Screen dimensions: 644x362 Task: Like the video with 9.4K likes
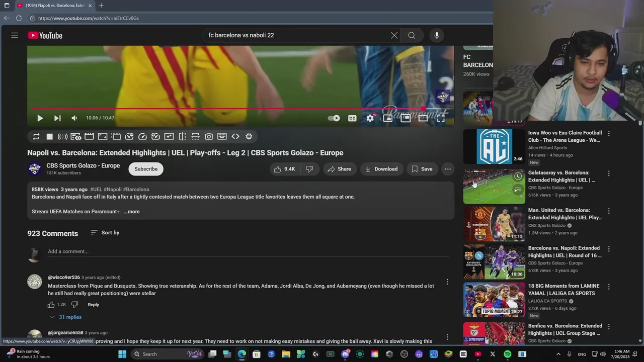tap(284, 169)
